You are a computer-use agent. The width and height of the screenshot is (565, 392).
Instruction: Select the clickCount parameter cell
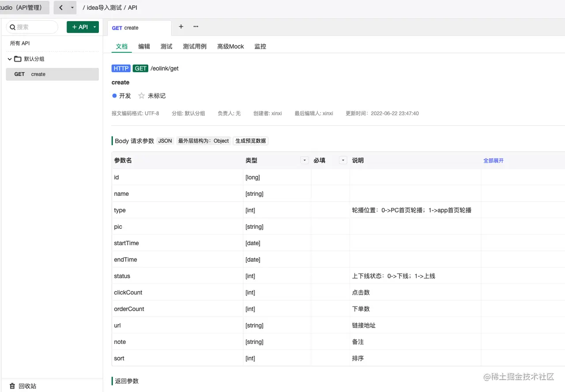tap(128, 292)
